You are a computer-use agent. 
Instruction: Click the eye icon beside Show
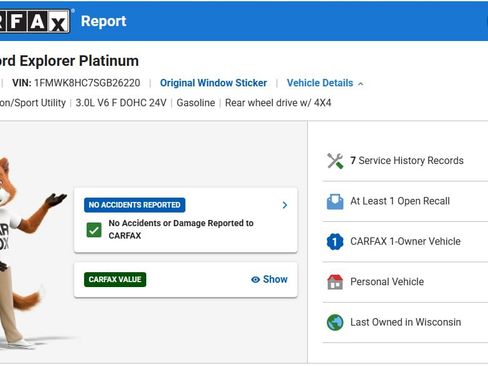(x=255, y=280)
